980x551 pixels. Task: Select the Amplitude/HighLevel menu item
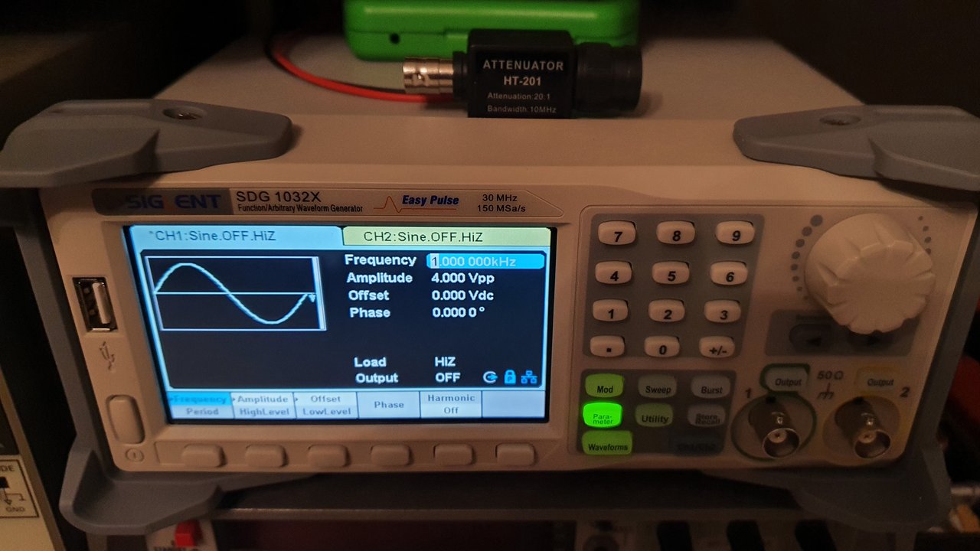coord(263,405)
